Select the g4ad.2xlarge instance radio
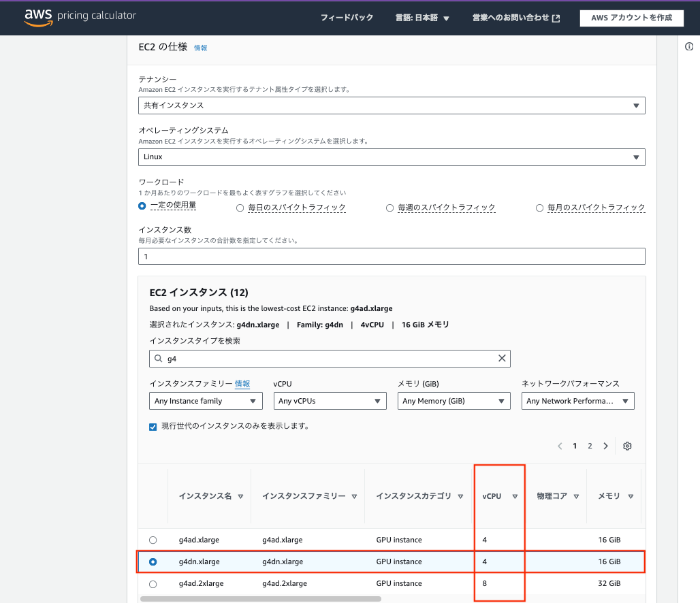Screen dimensions: 700x603 click(x=153, y=584)
